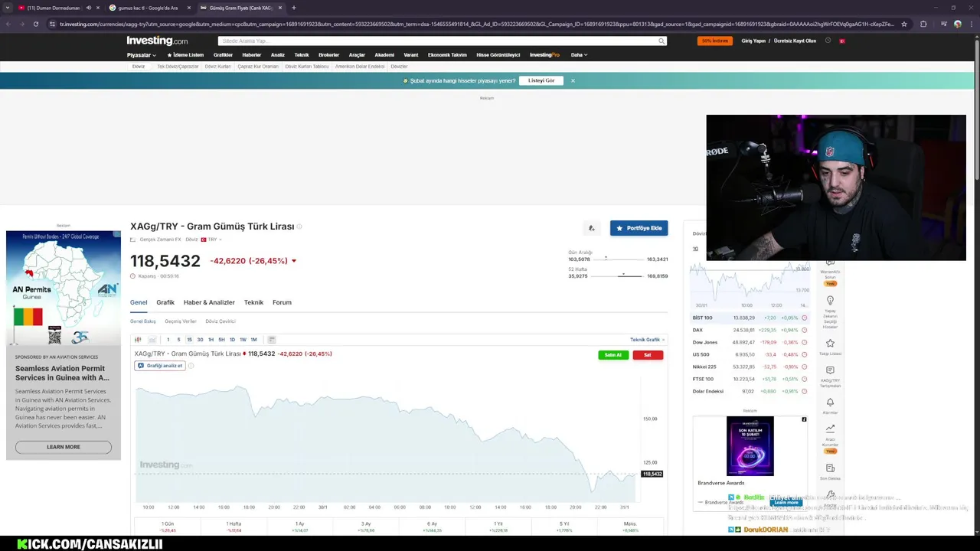The width and height of the screenshot is (980, 551).
Task: Click the Giriş Yapın link
Action: [753, 41]
